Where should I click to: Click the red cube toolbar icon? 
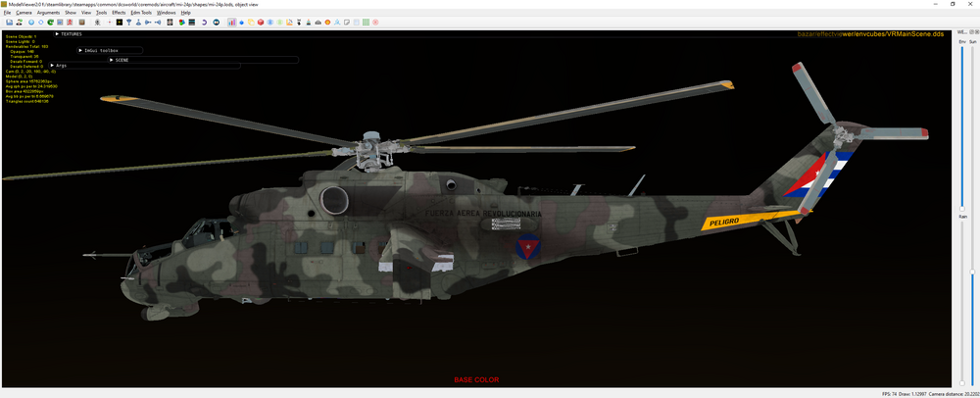click(260, 22)
